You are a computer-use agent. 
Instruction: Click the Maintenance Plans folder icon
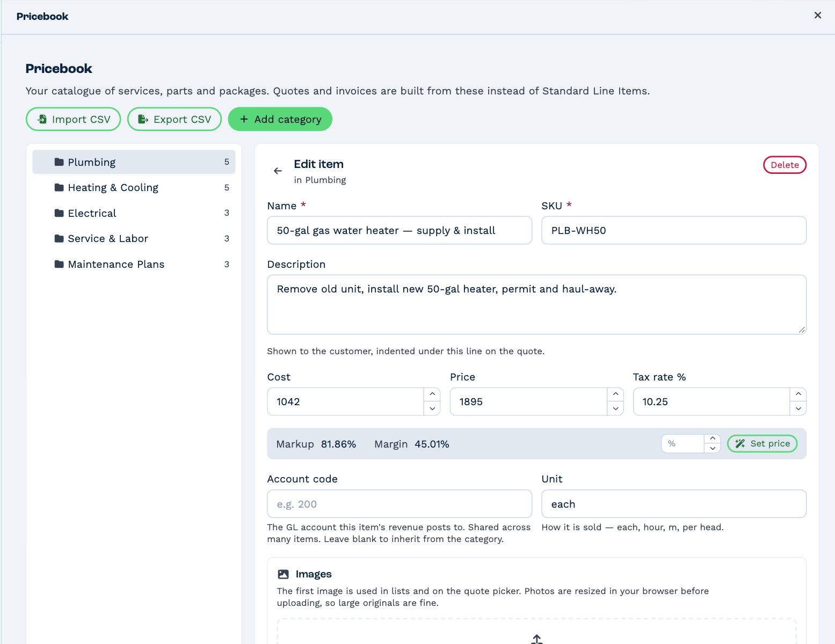coord(59,264)
